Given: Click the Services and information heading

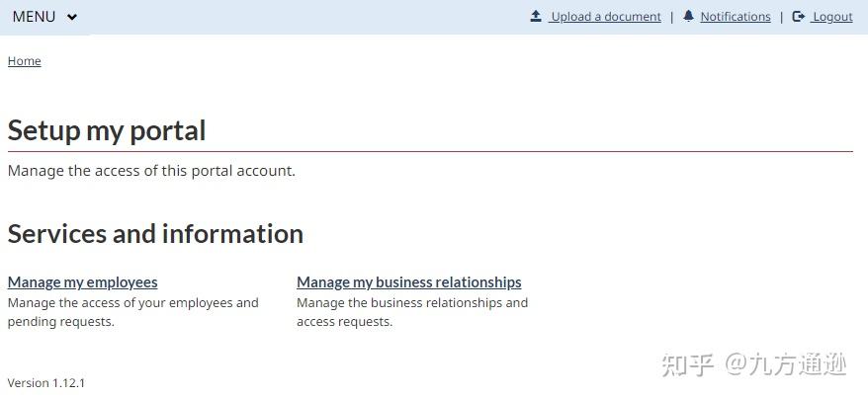Looking at the screenshot, I should tap(155, 234).
